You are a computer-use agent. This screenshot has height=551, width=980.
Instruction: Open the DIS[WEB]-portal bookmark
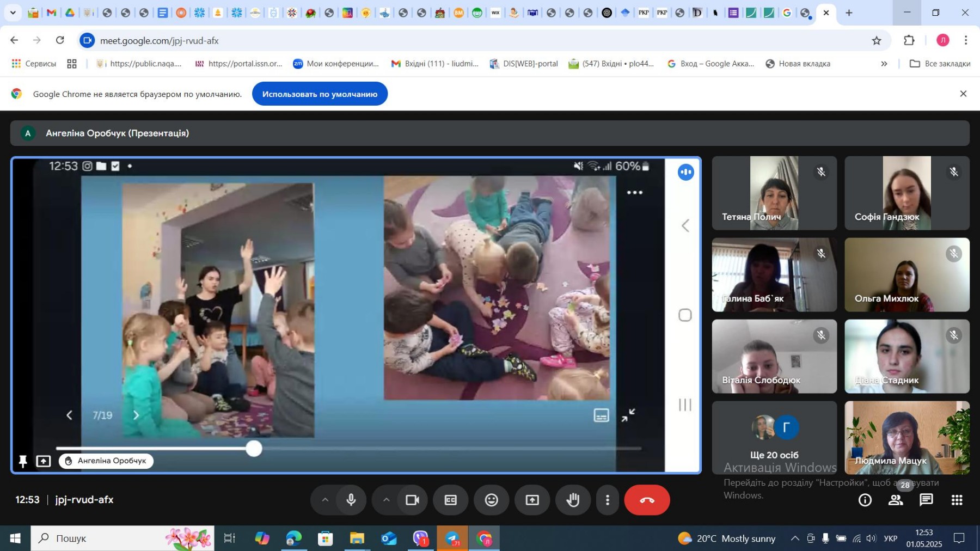point(524,64)
